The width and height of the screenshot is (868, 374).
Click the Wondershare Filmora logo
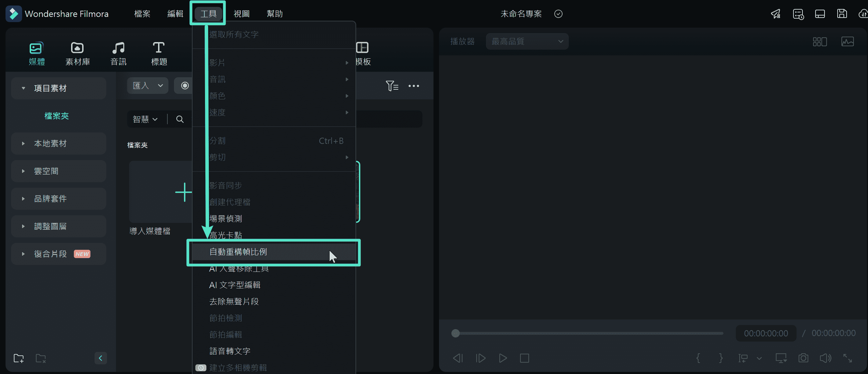coord(13,14)
